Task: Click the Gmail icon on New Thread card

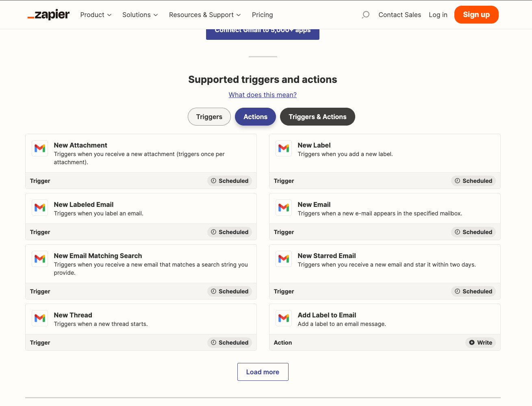Action: (39, 318)
